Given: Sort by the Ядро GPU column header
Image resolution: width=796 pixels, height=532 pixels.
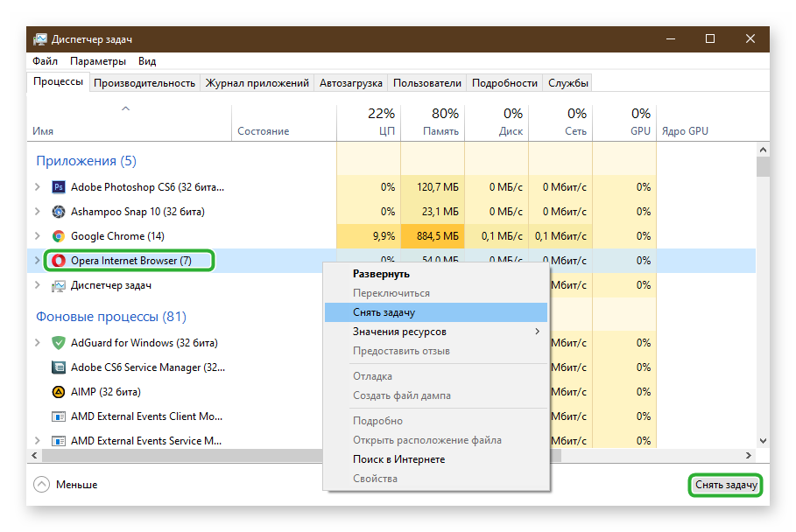Looking at the screenshot, I should [x=706, y=122].
